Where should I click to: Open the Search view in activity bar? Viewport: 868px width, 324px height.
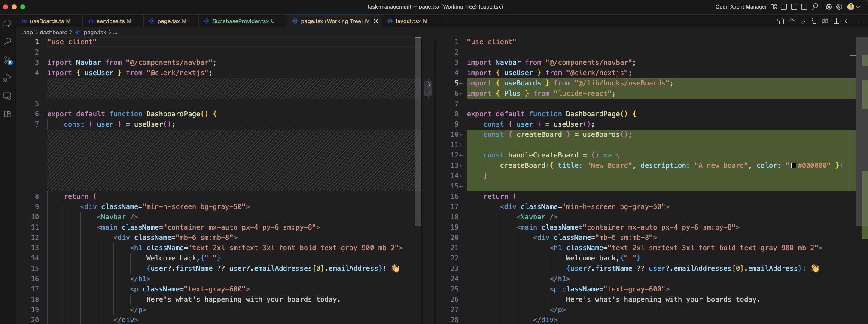pos(7,42)
